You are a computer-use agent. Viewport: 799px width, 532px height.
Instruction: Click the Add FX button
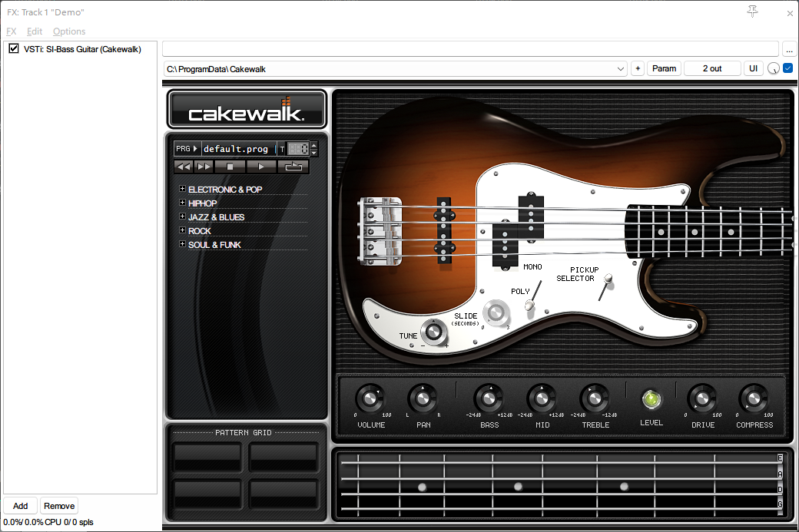21,506
